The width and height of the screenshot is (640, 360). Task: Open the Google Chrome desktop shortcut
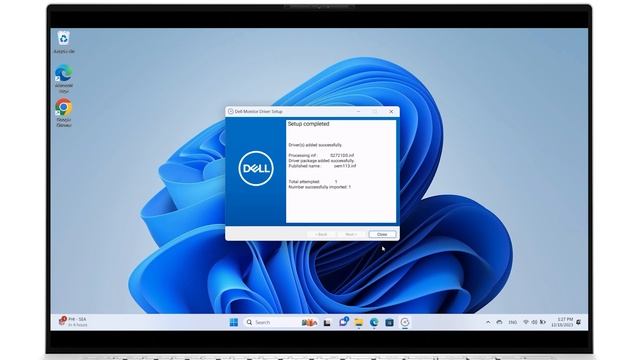(64, 113)
